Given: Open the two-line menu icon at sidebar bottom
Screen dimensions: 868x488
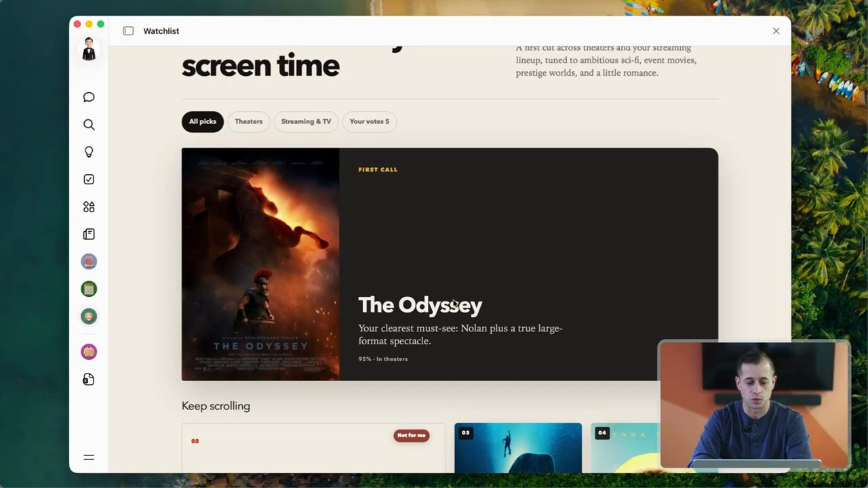Looking at the screenshot, I should point(89,457).
